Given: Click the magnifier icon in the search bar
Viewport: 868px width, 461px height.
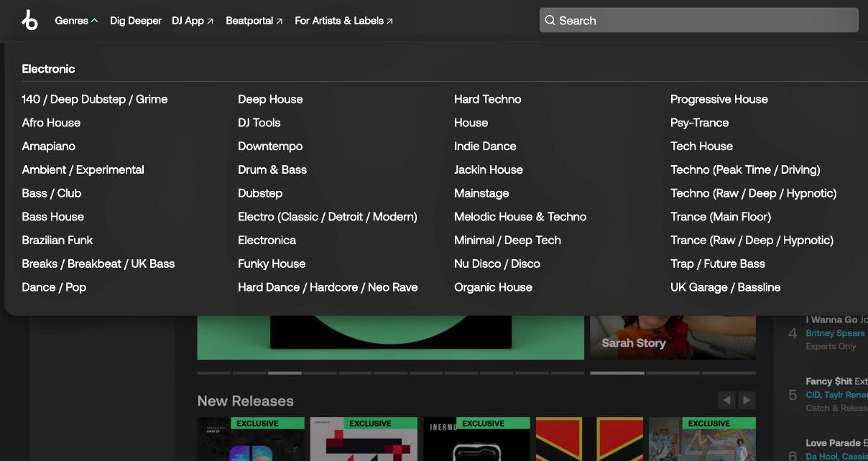Looking at the screenshot, I should click(x=550, y=20).
